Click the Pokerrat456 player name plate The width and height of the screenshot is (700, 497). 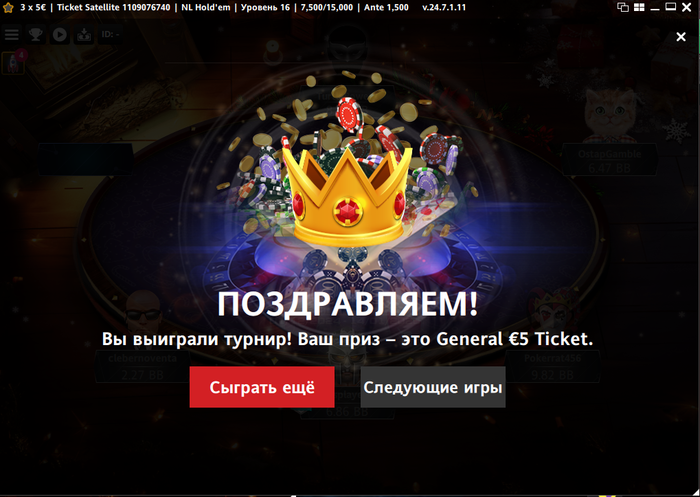tap(552, 366)
